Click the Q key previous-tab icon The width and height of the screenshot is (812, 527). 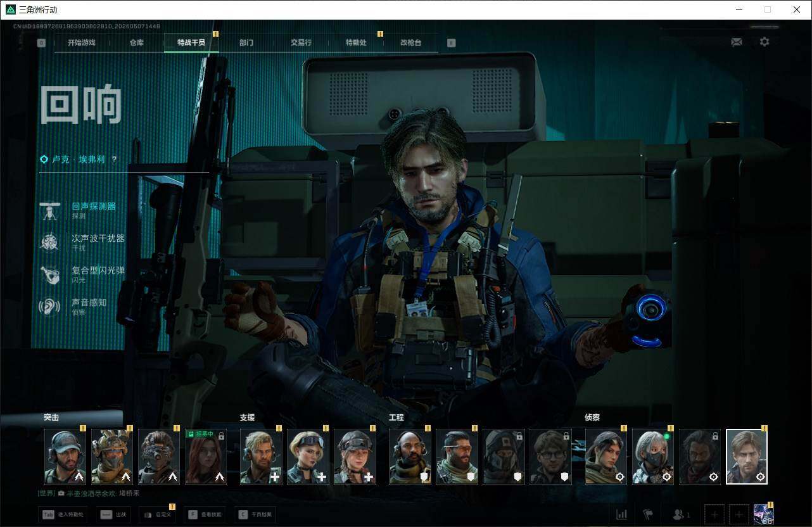42,43
